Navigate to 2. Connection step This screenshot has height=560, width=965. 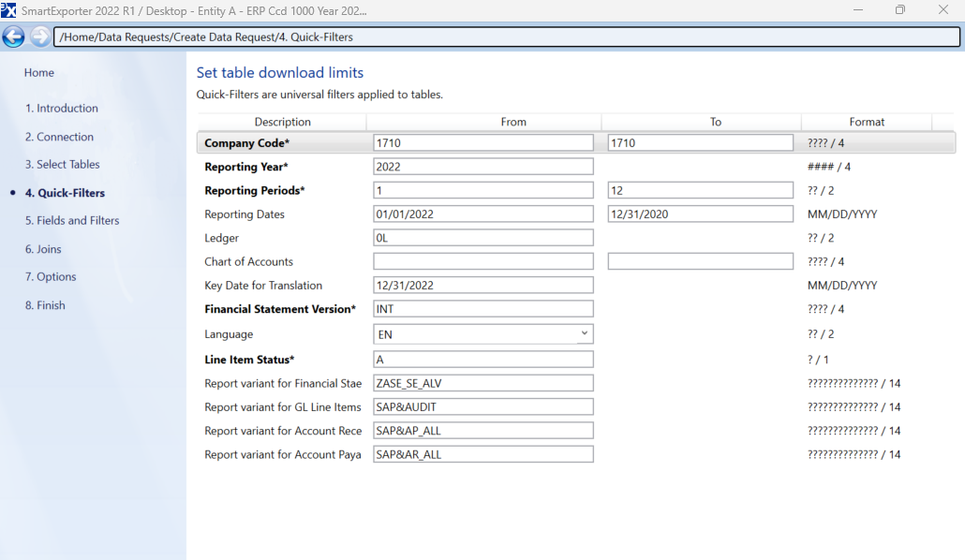point(59,137)
